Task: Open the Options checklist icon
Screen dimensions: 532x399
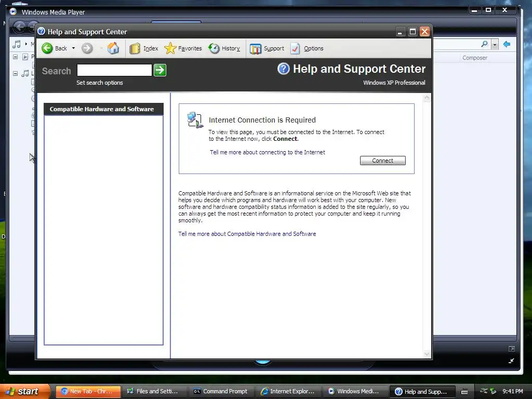Action: (295, 48)
